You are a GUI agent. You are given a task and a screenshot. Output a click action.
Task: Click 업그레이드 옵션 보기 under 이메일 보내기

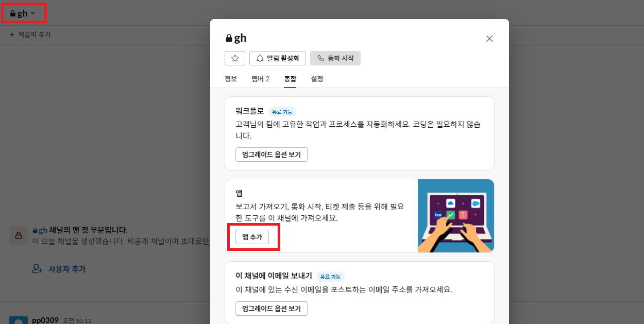pyautogui.click(x=272, y=309)
